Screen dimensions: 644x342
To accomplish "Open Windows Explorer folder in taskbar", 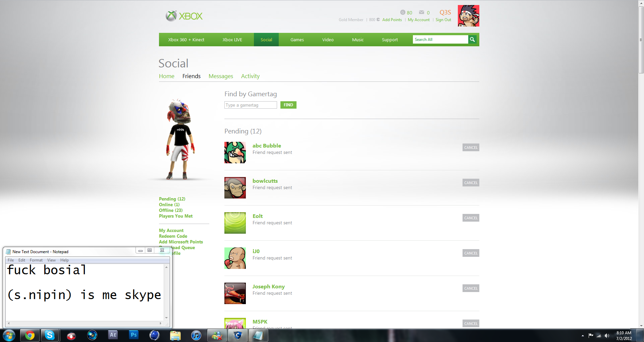I will tap(175, 335).
